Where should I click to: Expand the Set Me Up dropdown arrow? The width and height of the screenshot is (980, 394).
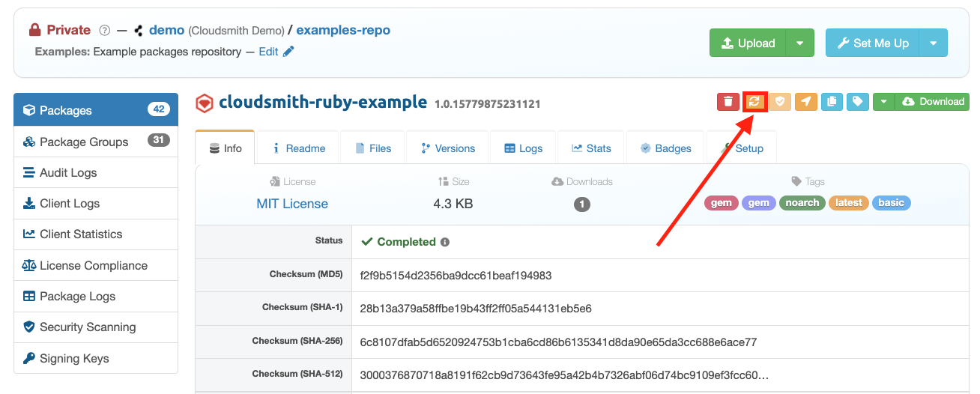click(934, 43)
